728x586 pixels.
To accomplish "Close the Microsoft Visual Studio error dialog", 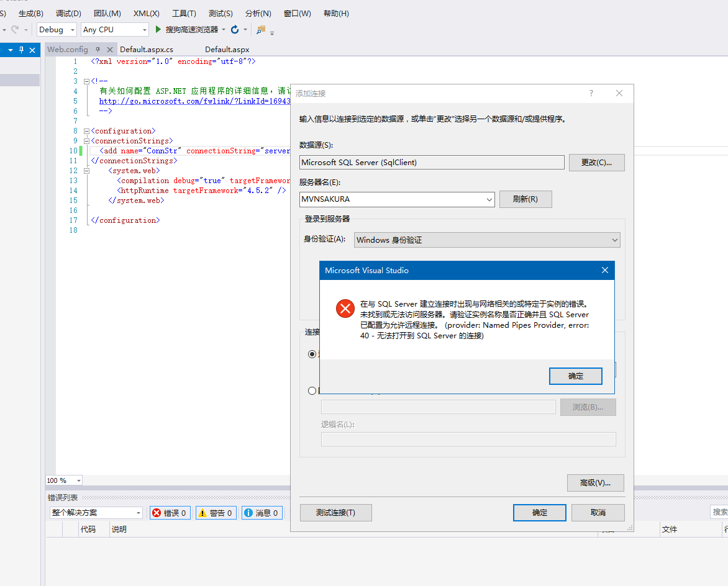I will pyautogui.click(x=604, y=270).
